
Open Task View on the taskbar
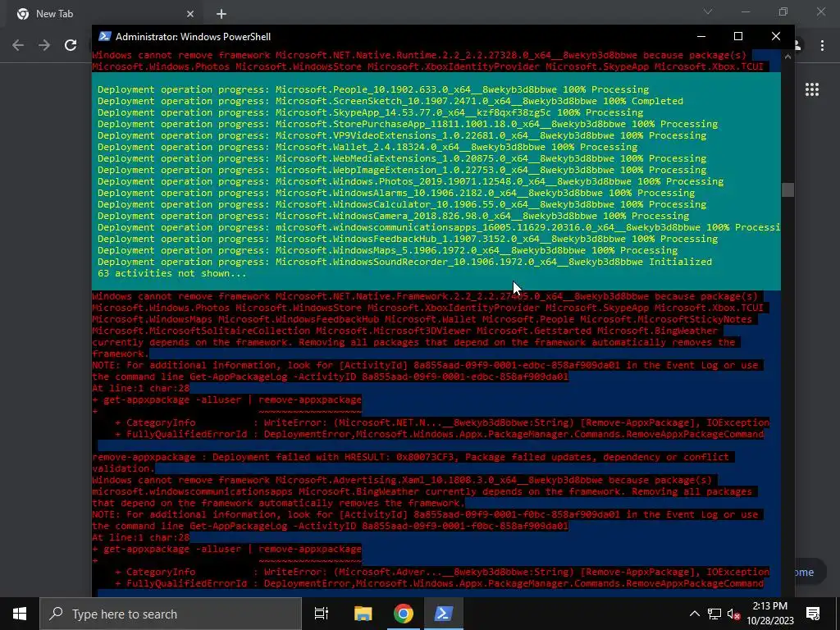321,614
